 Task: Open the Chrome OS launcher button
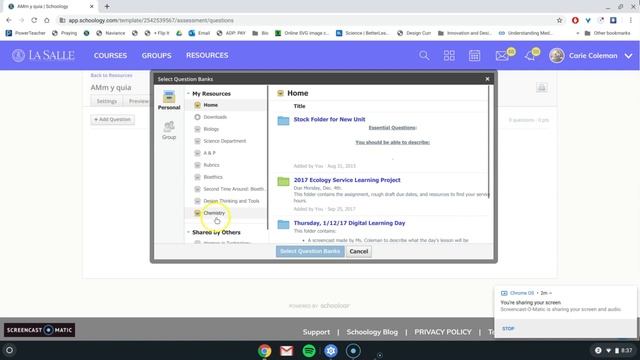coord(9,350)
